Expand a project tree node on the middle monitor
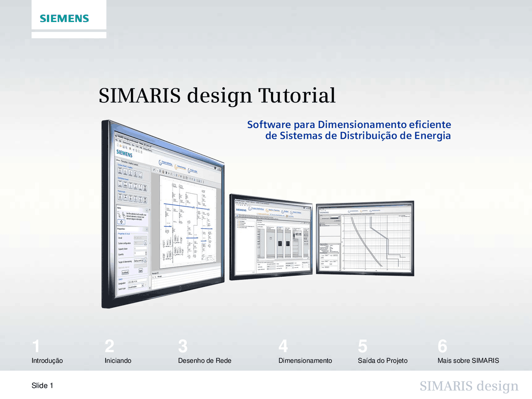This screenshot has height=399, width=532. click(x=238, y=222)
